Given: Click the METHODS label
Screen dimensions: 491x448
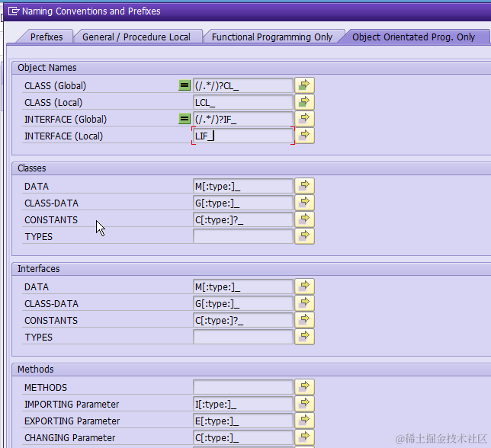Looking at the screenshot, I should point(46,388).
